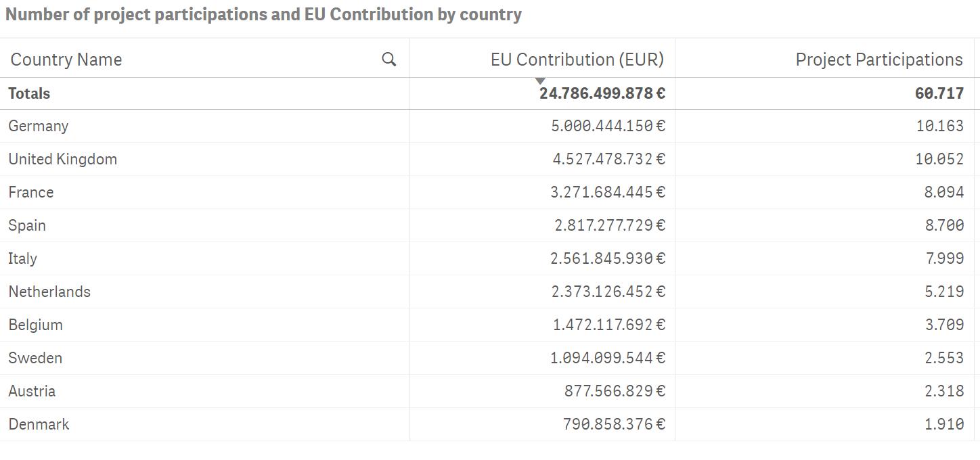Sort by the Country Name column header
Image resolution: width=980 pixels, height=460 pixels.
pos(66,60)
